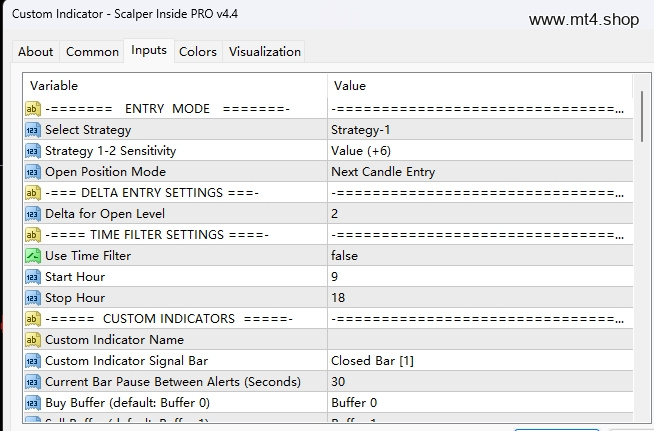Select the Current Bar Pause Between Alerts label
This screenshot has height=431, width=654.
pos(173,382)
